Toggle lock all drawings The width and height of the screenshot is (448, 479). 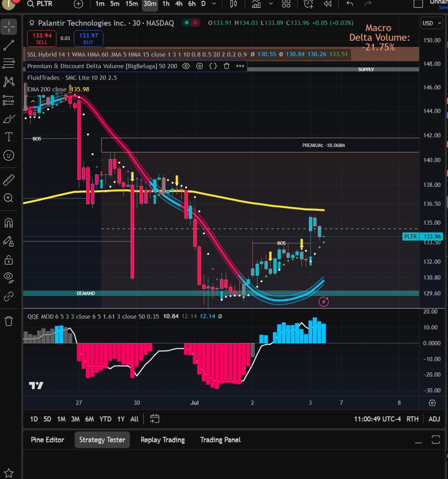[9, 260]
